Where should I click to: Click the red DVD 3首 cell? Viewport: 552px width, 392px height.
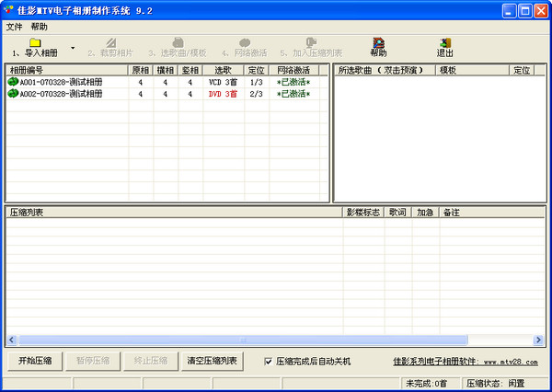224,94
